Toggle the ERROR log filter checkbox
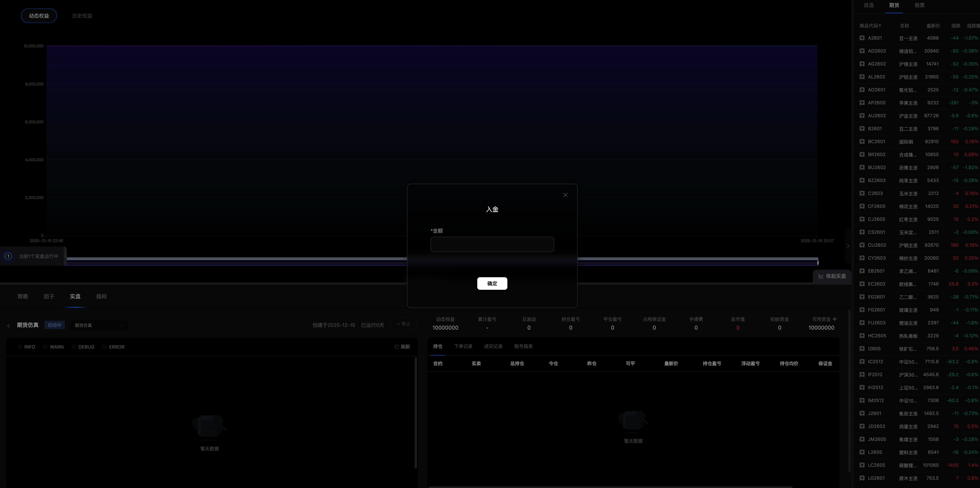The height and width of the screenshot is (488, 980). pos(104,347)
